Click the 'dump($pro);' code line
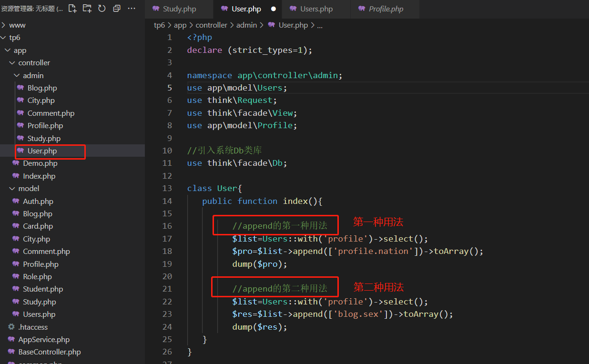The height and width of the screenshot is (364, 589). click(260, 264)
